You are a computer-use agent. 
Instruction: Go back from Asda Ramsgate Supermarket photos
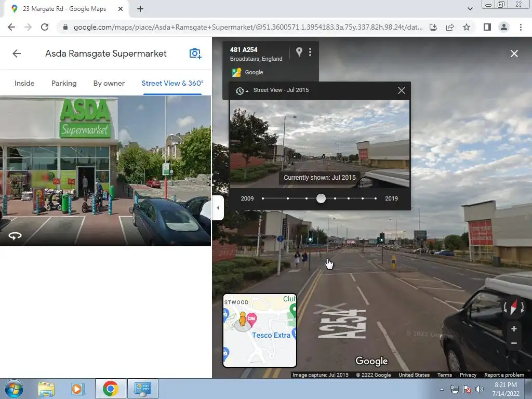click(x=17, y=54)
